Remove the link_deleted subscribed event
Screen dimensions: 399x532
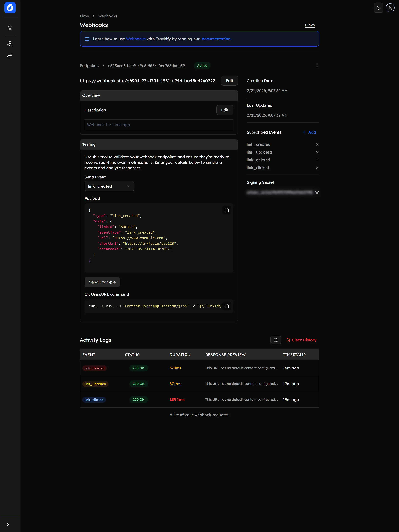[317, 160]
